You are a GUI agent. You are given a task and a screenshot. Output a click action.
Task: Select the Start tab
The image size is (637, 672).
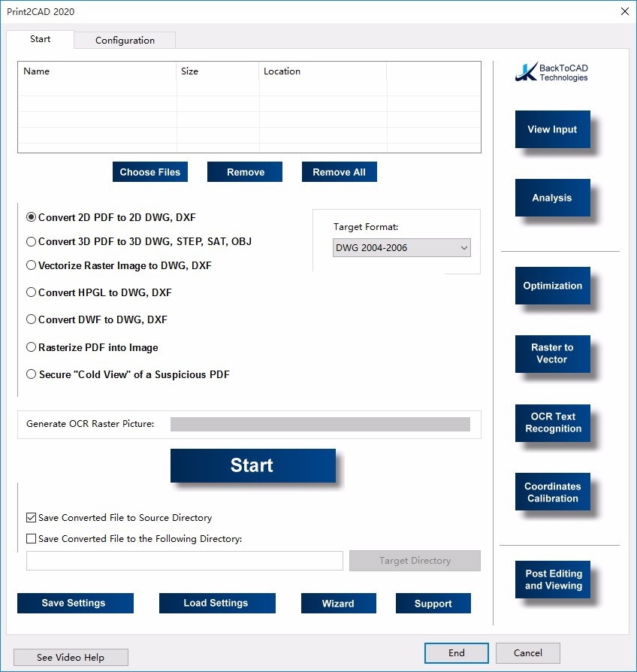41,39
